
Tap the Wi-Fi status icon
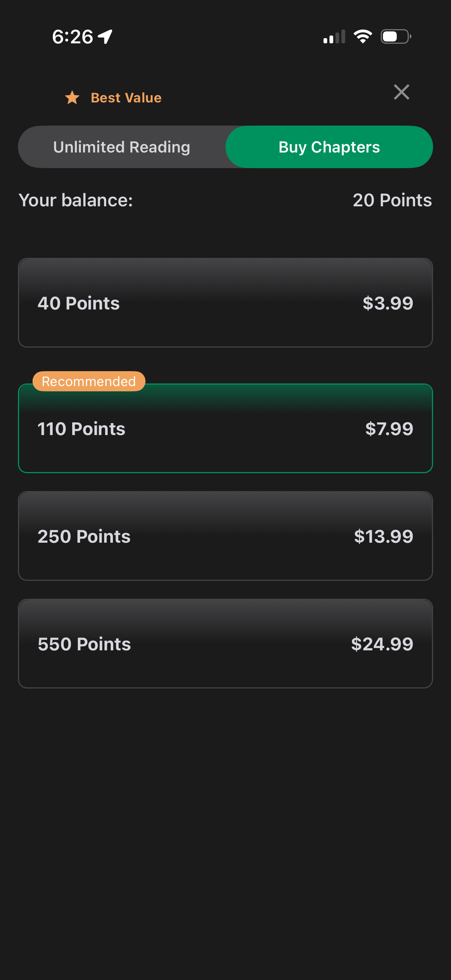362,37
